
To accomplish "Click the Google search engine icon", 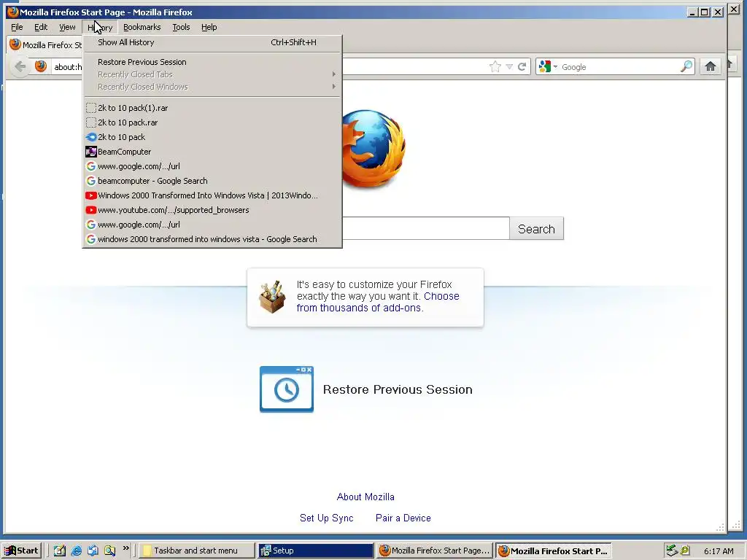I will 544,66.
